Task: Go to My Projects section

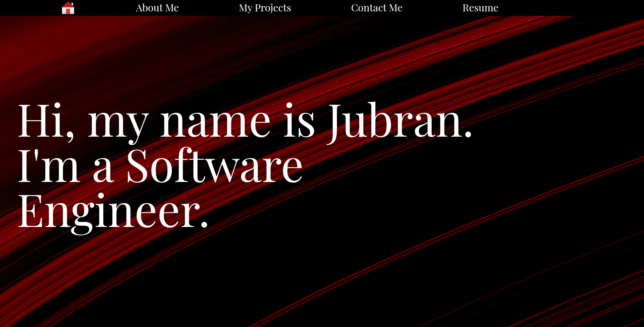Action: coord(265,8)
